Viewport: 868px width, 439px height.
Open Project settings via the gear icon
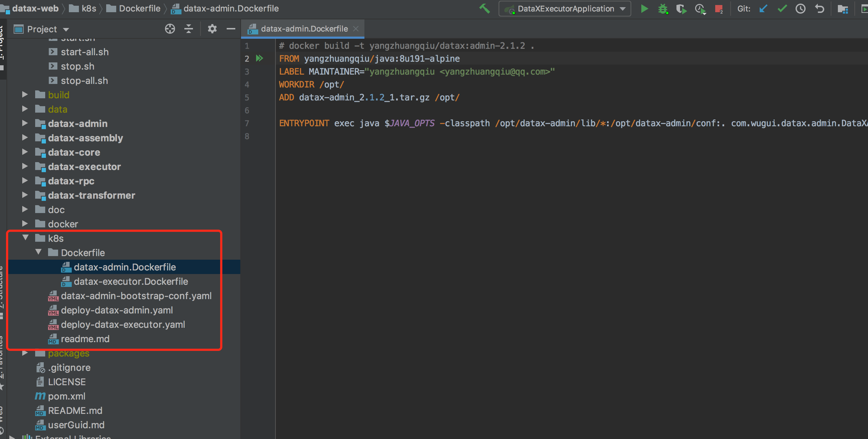212,29
